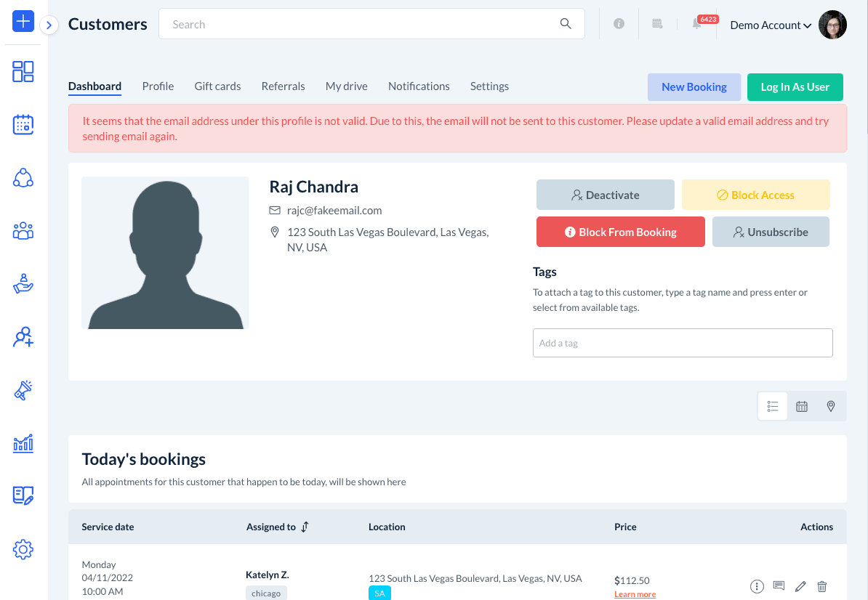The height and width of the screenshot is (600, 868).
Task: Go to the Referrals tab
Action: (x=283, y=86)
